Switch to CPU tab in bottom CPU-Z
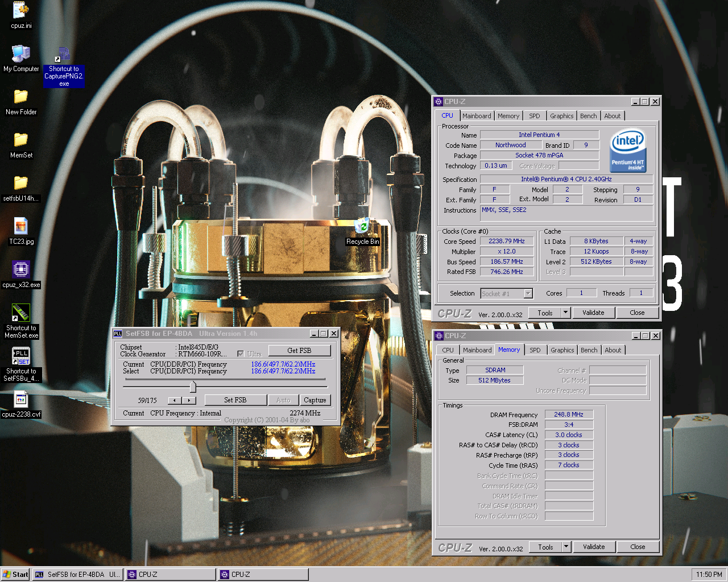 click(448, 350)
